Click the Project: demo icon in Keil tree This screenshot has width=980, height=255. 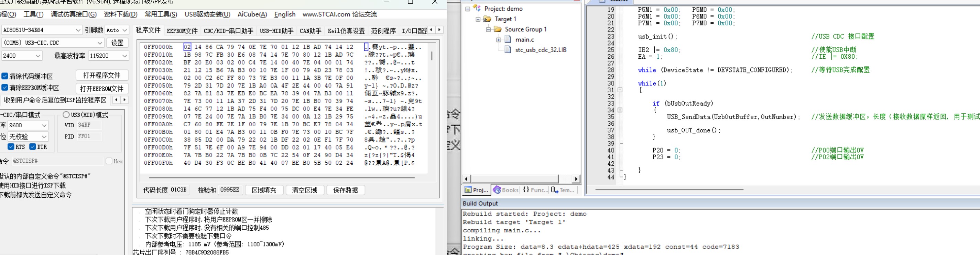click(477, 8)
